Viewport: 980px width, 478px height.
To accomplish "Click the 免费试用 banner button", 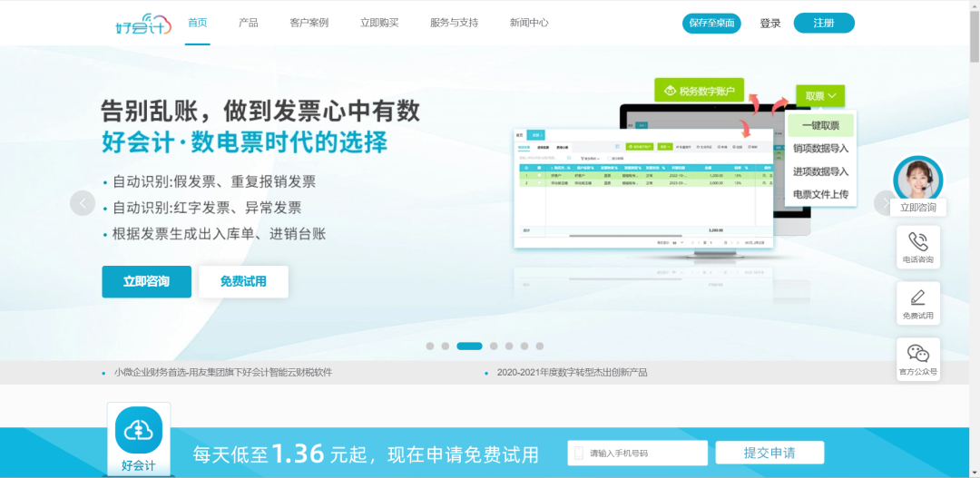I will [243, 282].
